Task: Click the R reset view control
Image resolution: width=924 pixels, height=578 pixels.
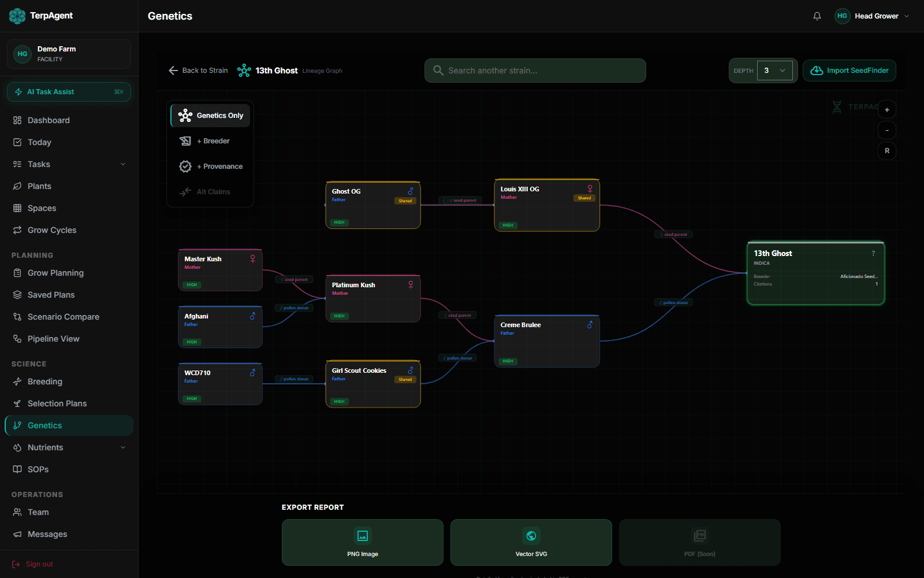Action: point(887,151)
